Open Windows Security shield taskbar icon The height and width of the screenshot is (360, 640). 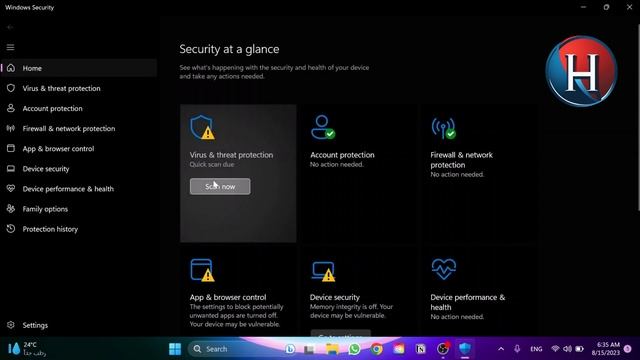tap(465, 349)
